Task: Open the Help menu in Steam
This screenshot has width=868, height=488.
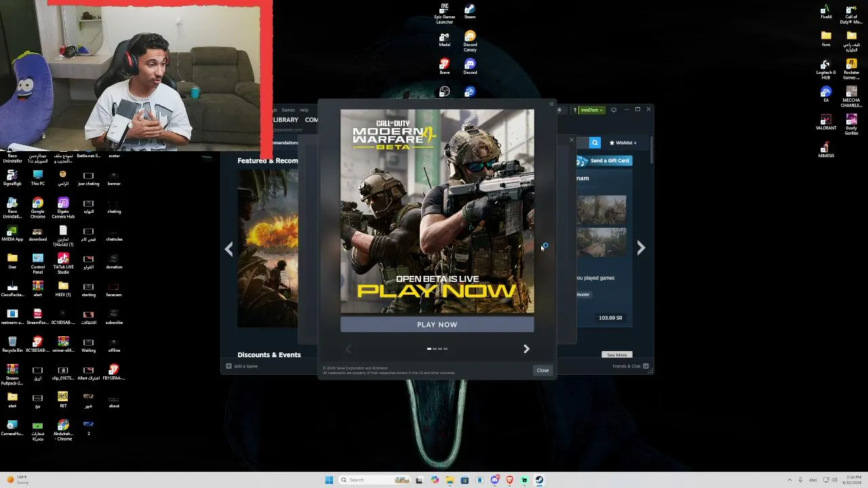Action: coord(304,110)
